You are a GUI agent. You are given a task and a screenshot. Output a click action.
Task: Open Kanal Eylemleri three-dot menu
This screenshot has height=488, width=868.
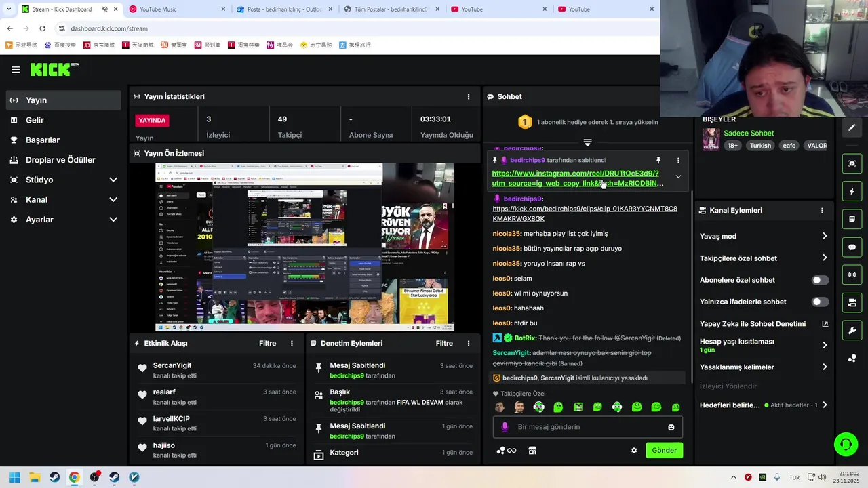pos(822,210)
